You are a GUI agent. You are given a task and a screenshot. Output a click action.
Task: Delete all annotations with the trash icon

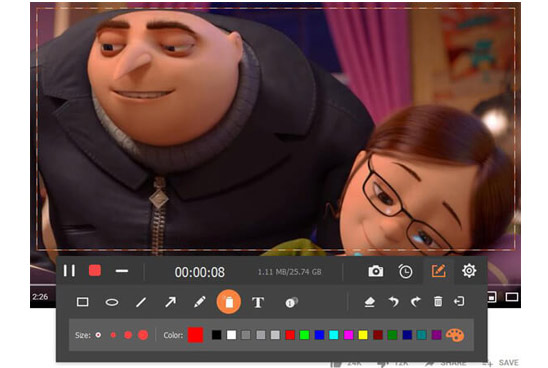pos(438,301)
